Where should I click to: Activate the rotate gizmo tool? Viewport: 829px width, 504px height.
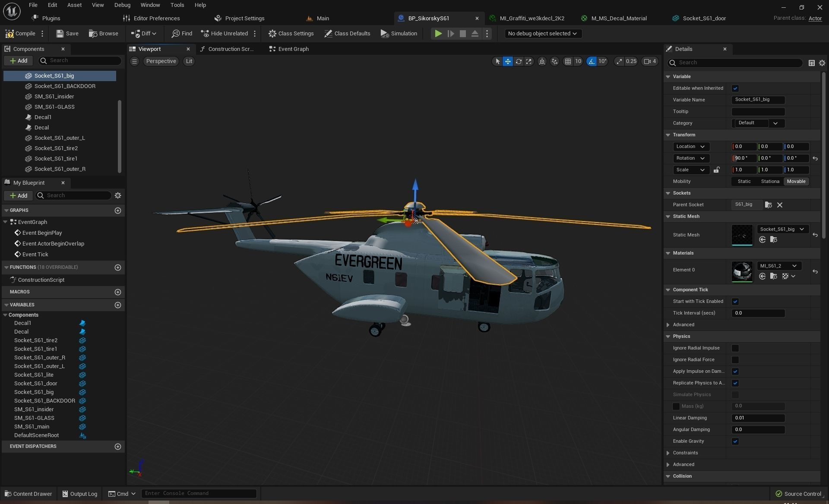518,61
